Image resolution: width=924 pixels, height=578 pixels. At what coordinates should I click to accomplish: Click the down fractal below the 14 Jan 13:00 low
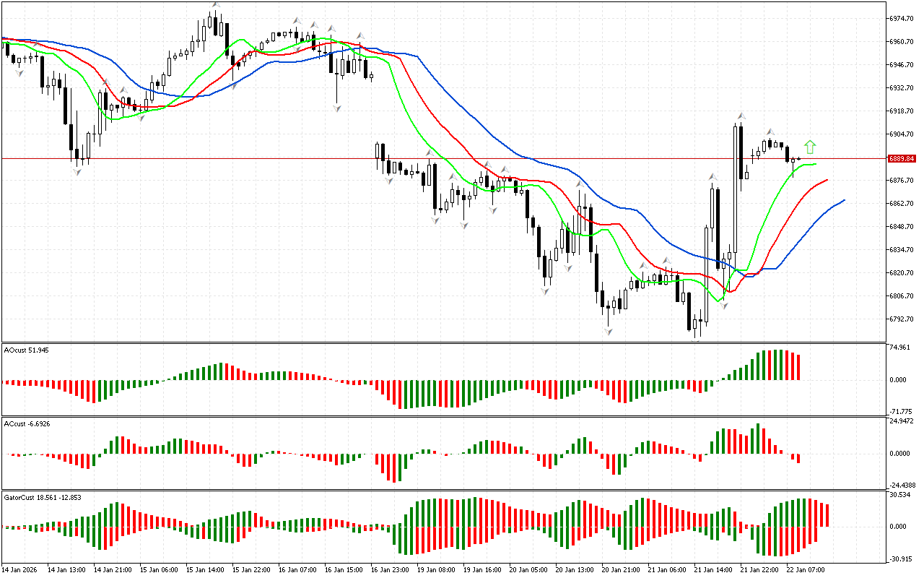pyautogui.click(x=77, y=172)
